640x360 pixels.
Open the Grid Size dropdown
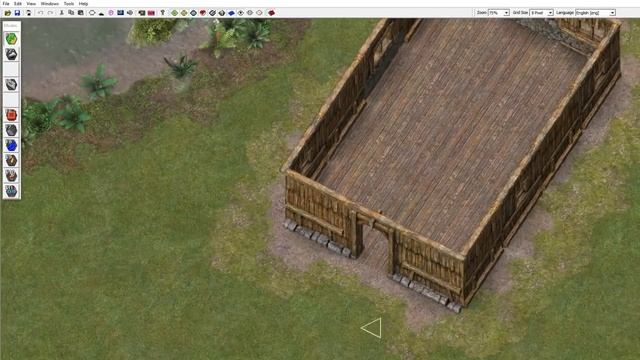tap(541, 13)
